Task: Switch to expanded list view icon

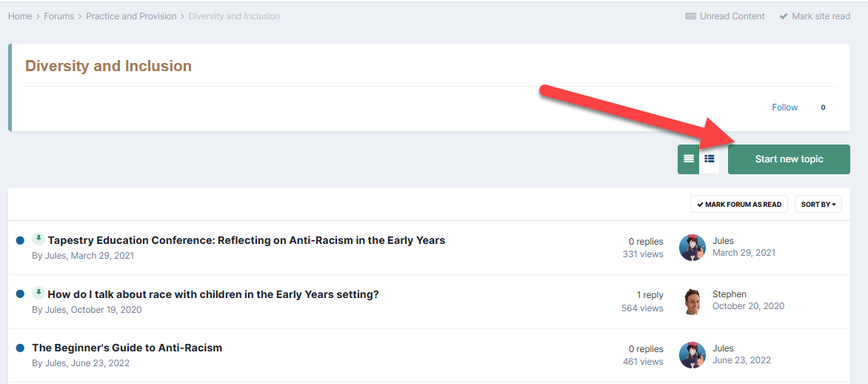Action: [x=709, y=159]
